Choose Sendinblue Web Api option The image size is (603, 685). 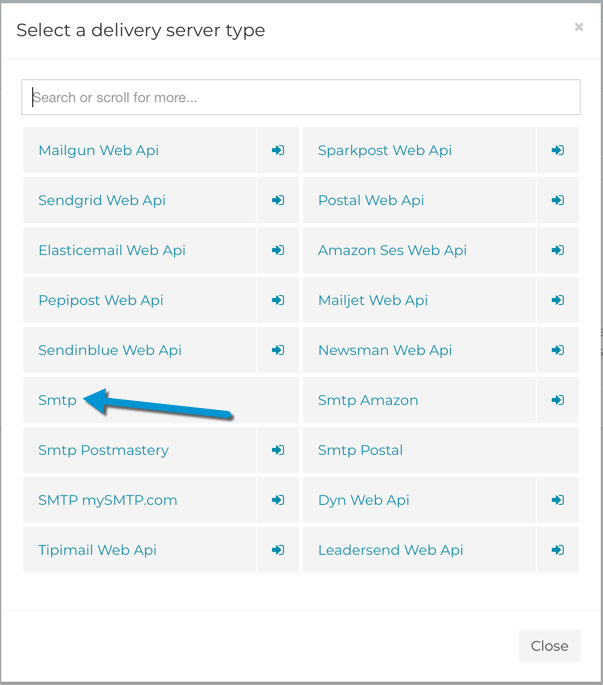[110, 350]
